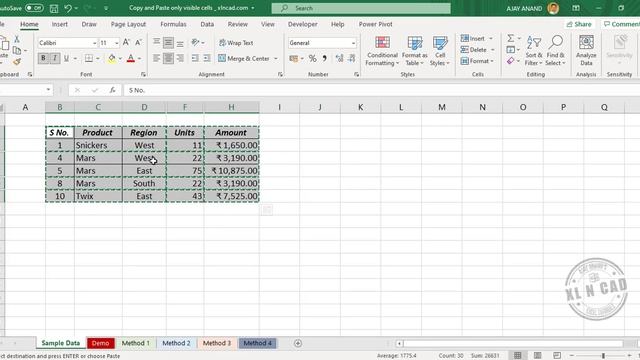Toggle Italic formatting button

click(x=55, y=58)
